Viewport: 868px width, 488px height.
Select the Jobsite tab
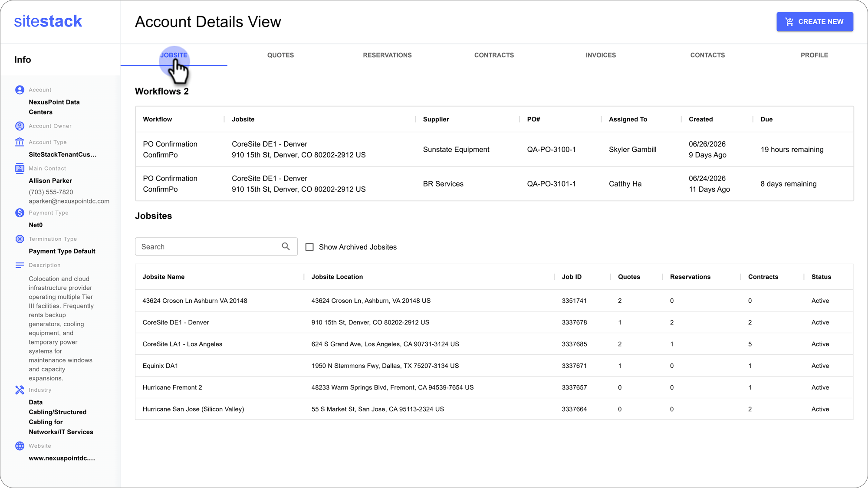(174, 55)
